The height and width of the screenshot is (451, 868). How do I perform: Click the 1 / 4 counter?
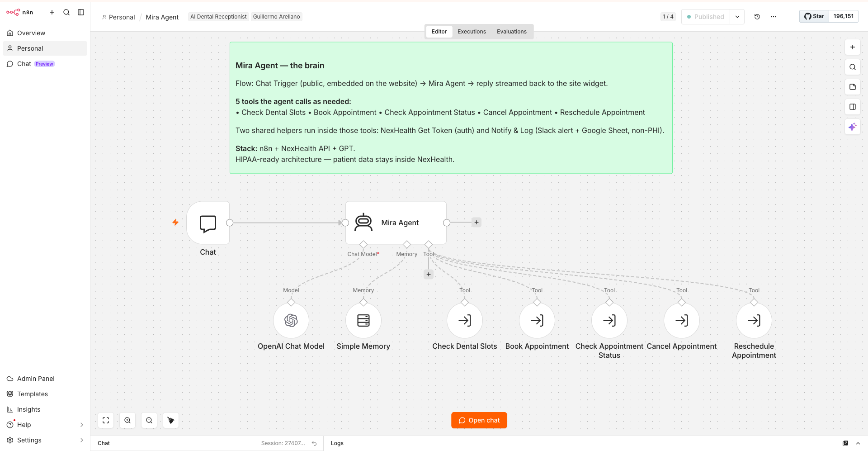[668, 17]
